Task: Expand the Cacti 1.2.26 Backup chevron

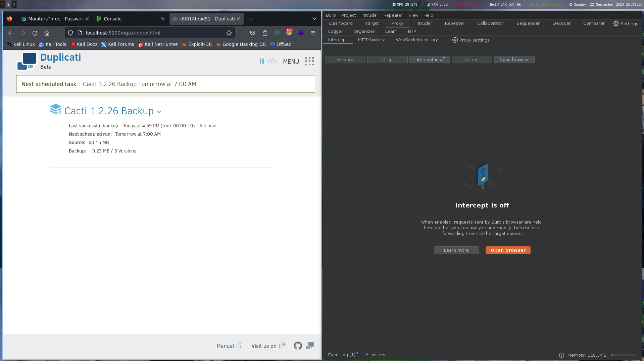Action: pyautogui.click(x=159, y=112)
